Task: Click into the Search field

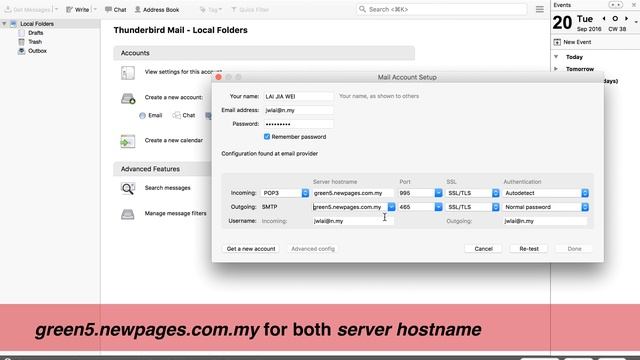Action: click(442, 9)
